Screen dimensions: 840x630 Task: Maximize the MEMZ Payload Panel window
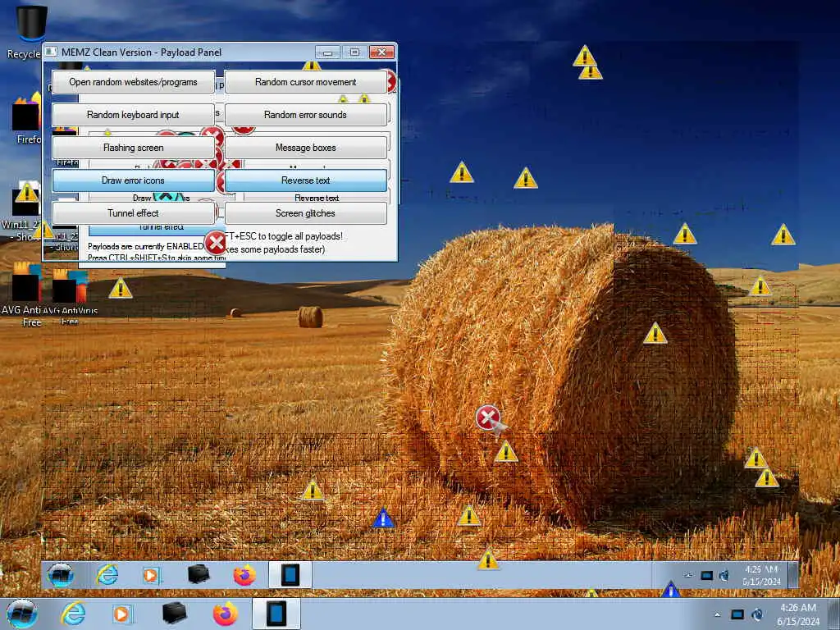pos(354,52)
